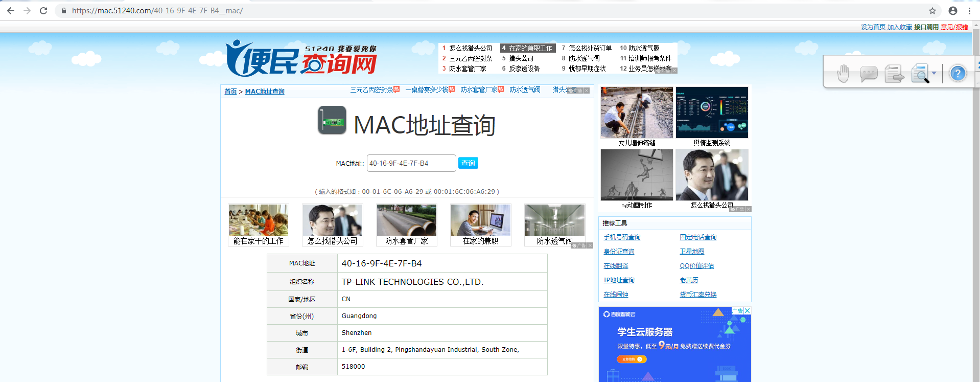The image size is (980, 382).
Task: Open the browser profile account icon
Action: [953, 11]
